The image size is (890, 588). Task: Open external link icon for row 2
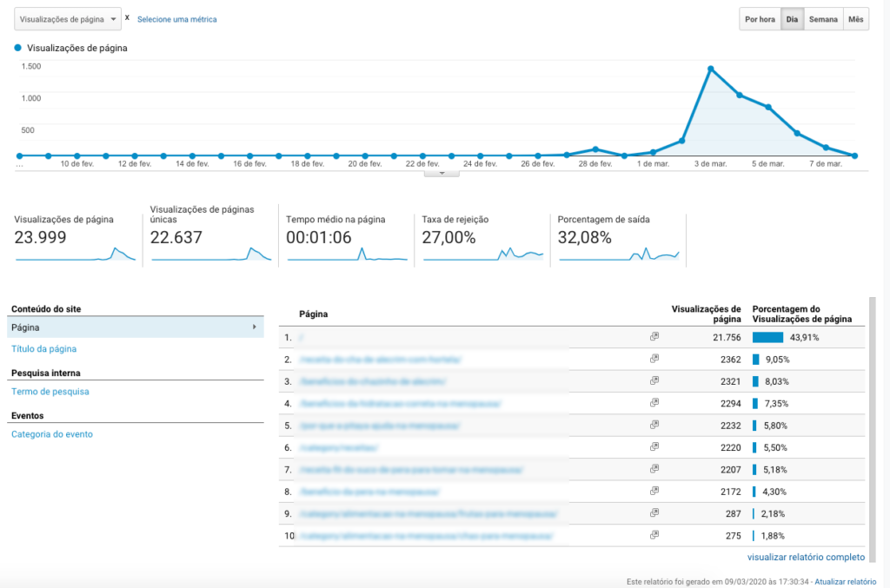pyautogui.click(x=654, y=359)
